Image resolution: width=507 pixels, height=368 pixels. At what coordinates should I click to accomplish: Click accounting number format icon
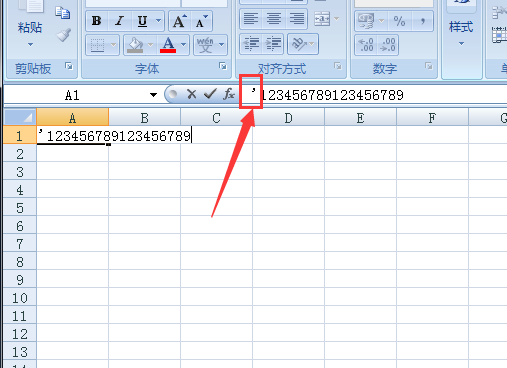366,21
